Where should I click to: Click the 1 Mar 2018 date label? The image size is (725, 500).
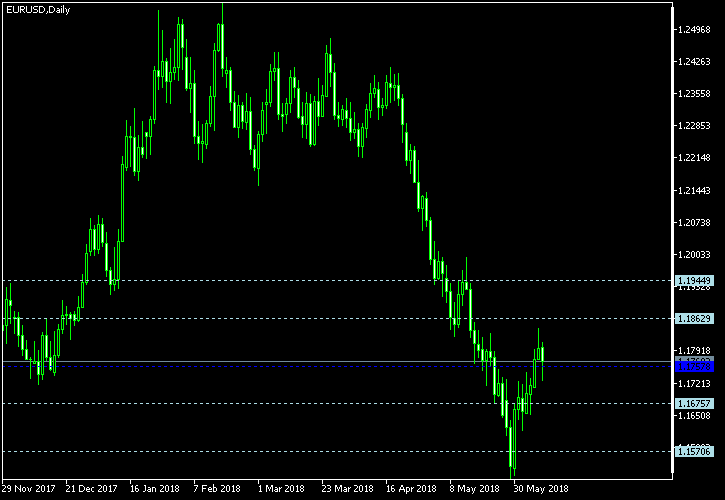point(281,488)
